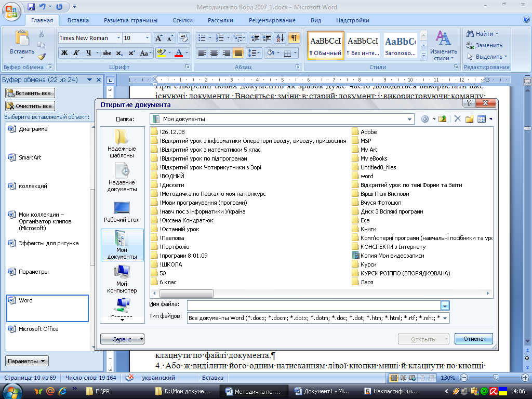Open Тип файлов file type dropdown
Viewport: 532px width, 399px height.
coord(445,318)
